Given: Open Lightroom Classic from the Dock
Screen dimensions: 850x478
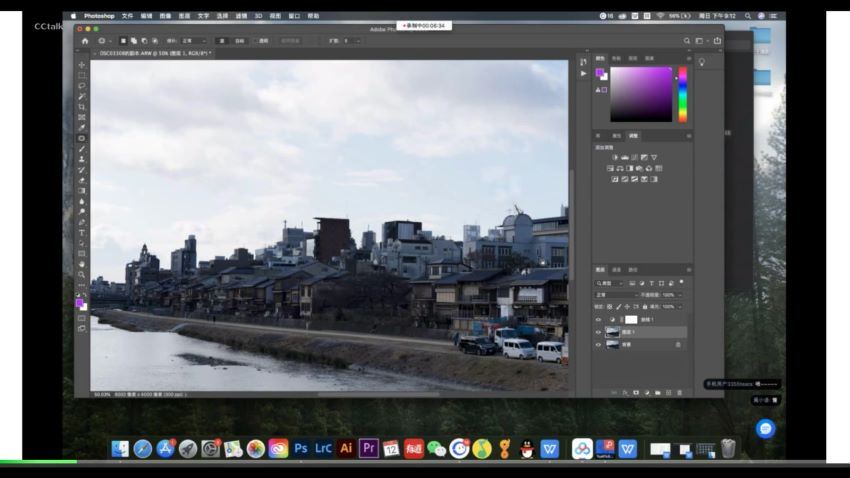Looking at the screenshot, I should pos(323,449).
